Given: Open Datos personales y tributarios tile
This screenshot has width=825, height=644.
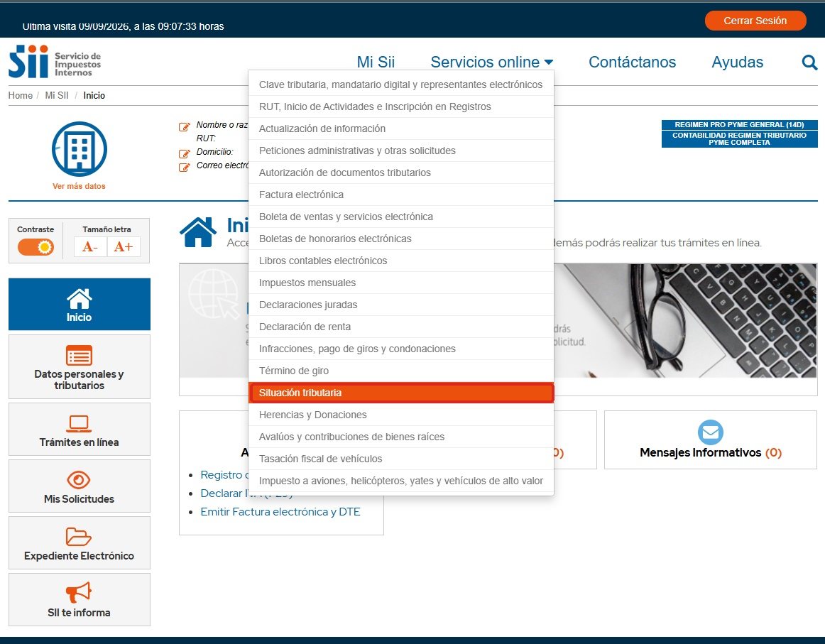Looking at the screenshot, I should [x=80, y=366].
